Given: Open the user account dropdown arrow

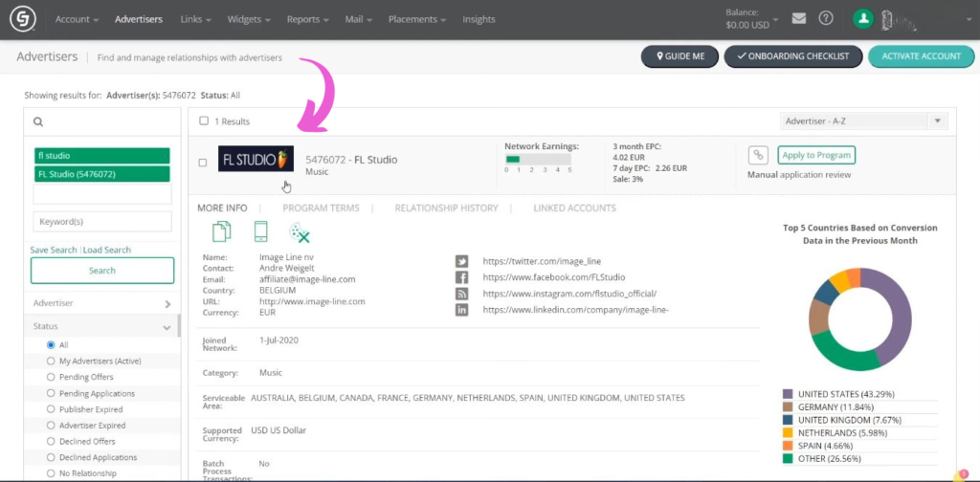Looking at the screenshot, I should tap(969, 19).
